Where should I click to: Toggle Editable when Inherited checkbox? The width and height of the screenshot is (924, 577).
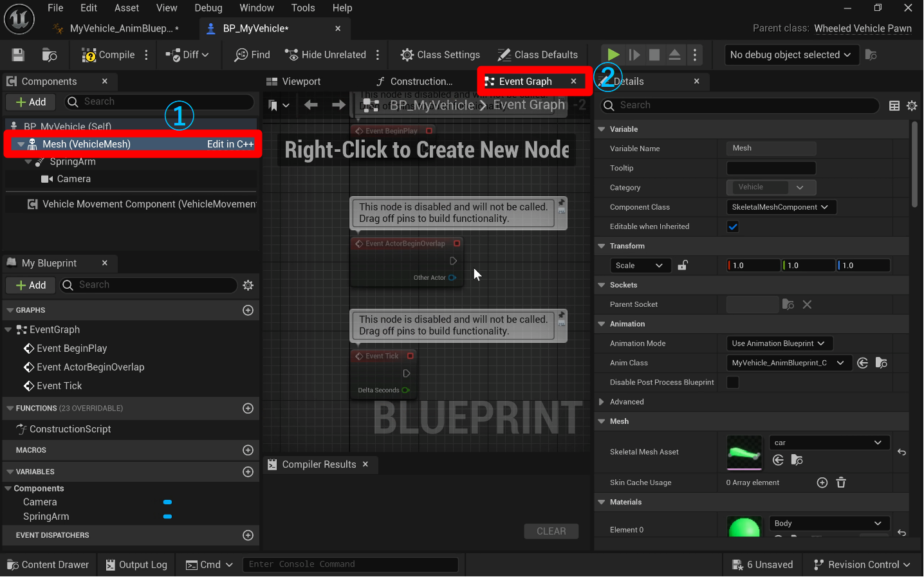pyautogui.click(x=733, y=226)
